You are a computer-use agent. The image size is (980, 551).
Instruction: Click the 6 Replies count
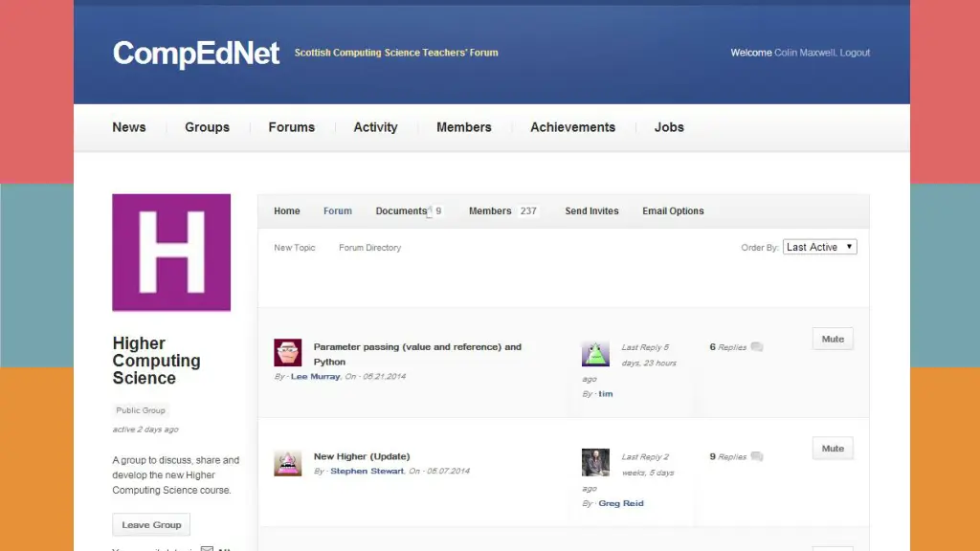(x=728, y=346)
